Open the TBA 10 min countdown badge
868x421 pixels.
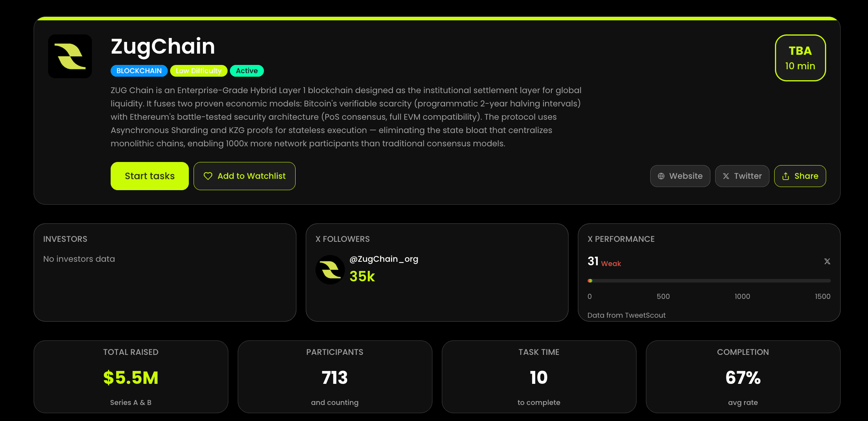(800, 58)
